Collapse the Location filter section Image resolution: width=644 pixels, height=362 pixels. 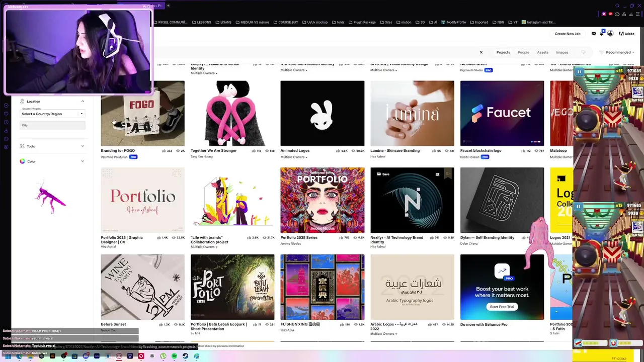[83, 101]
